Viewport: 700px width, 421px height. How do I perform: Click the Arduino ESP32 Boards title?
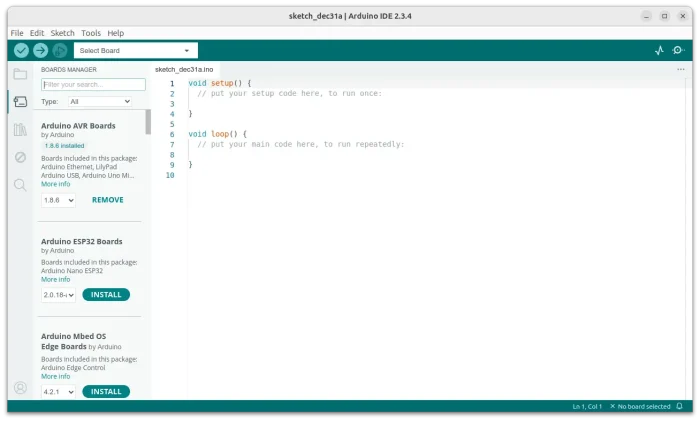pyautogui.click(x=82, y=242)
